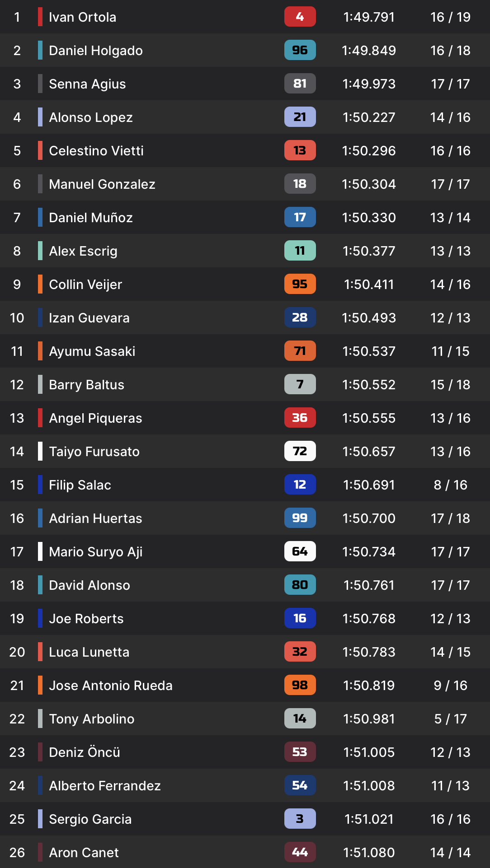
Task: Tap the teal number 96 badge
Action: coord(300,50)
